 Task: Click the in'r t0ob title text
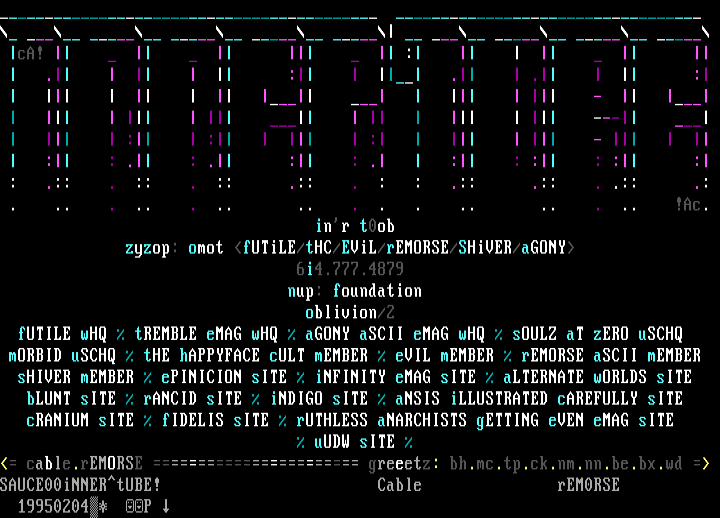pyautogui.click(x=355, y=226)
